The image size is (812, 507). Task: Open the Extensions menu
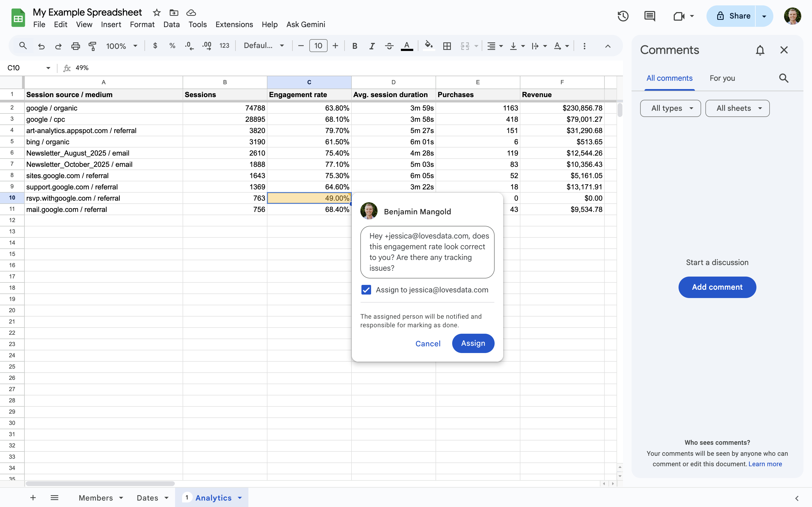pyautogui.click(x=234, y=24)
